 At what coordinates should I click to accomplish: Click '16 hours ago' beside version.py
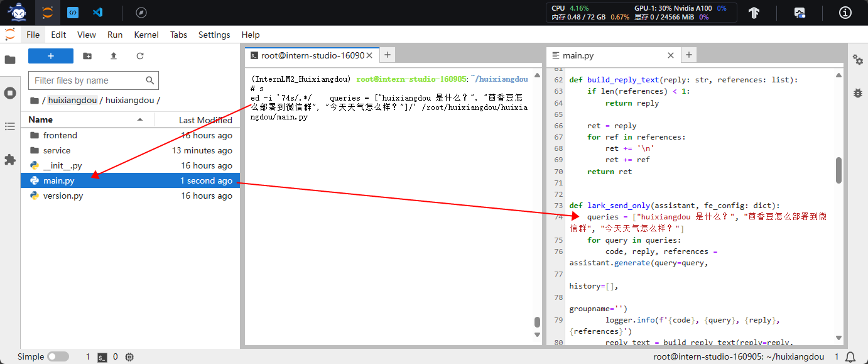207,196
